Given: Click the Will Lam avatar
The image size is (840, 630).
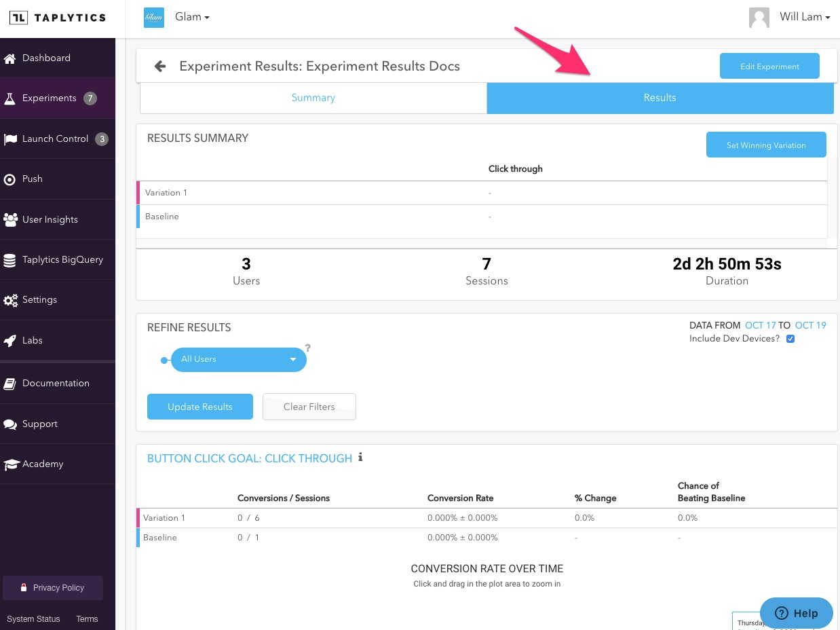Looking at the screenshot, I should tap(759, 18).
